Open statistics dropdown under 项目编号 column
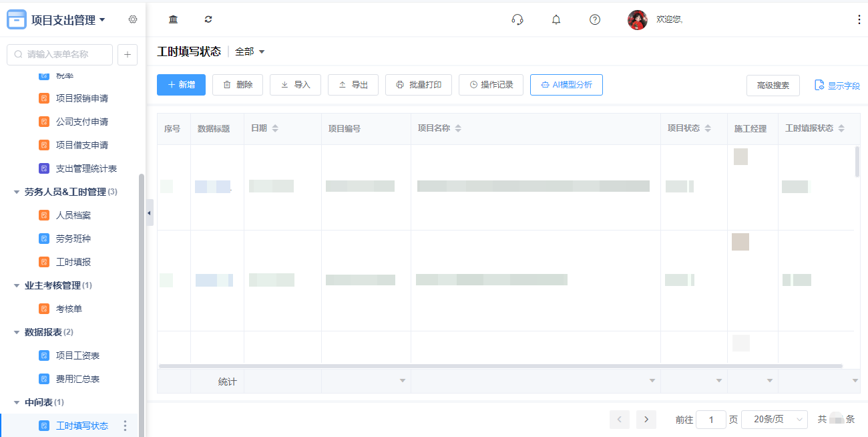Screen dimensions: 868x437 coord(402,381)
